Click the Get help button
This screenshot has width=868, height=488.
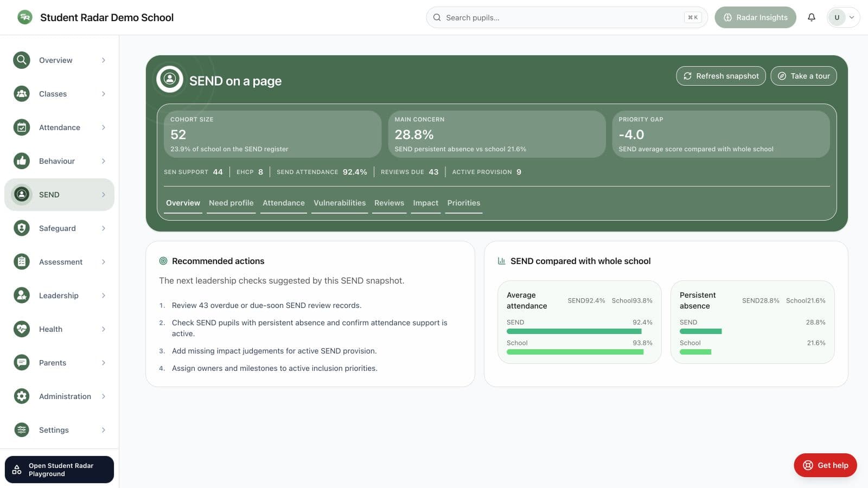click(825, 465)
